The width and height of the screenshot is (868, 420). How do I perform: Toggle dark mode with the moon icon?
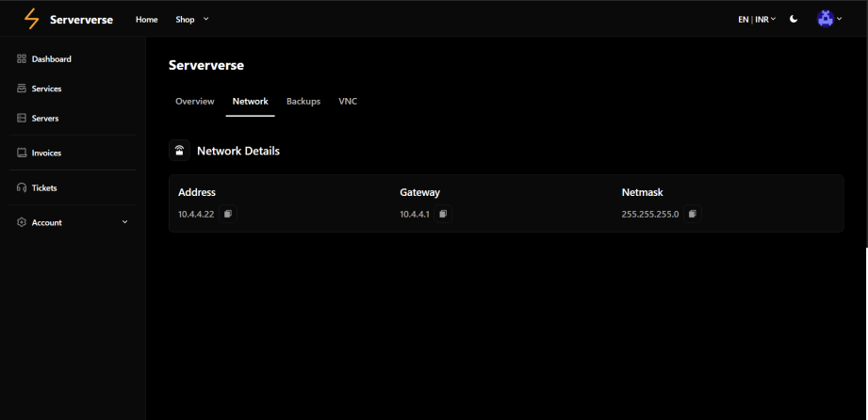click(794, 19)
